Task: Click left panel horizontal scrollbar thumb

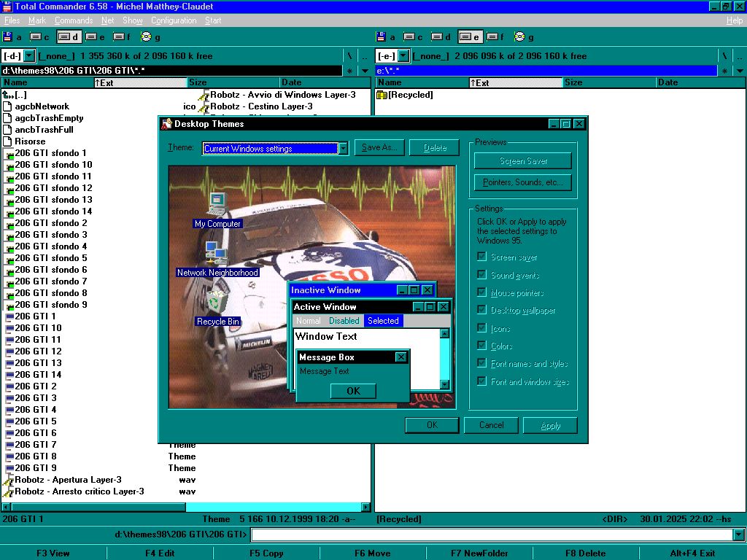Action: pos(98,507)
